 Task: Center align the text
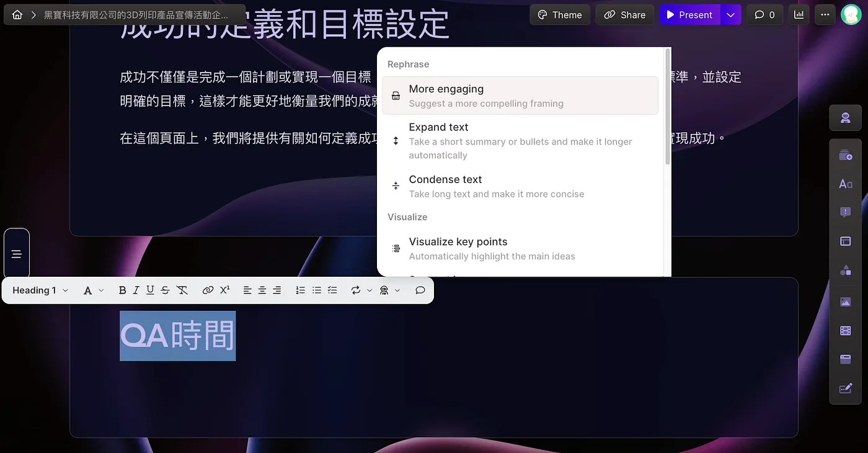pyautogui.click(x=262, y=290)
